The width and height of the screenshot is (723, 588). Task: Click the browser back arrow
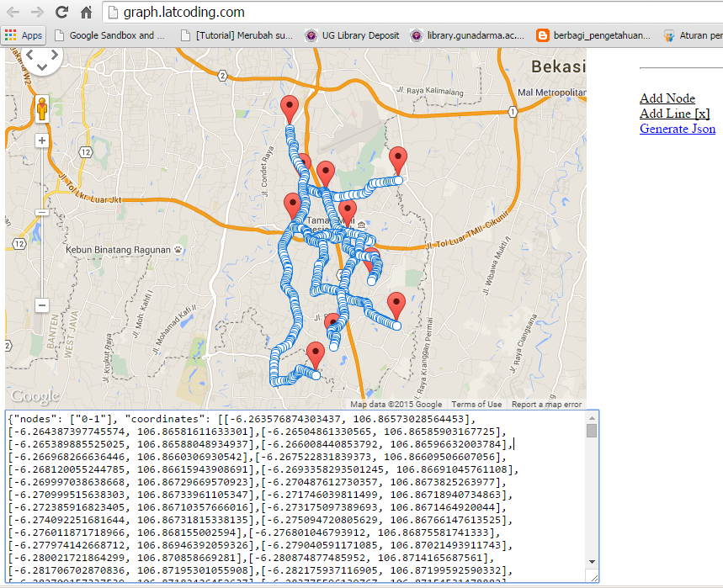13,12
